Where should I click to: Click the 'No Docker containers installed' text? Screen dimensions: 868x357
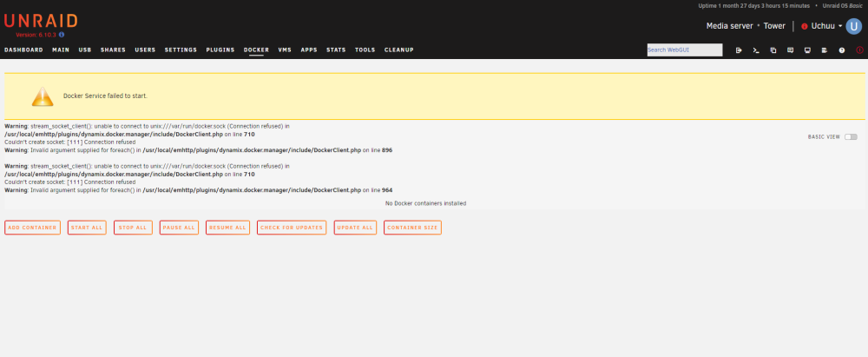click(x=425, y=203)
